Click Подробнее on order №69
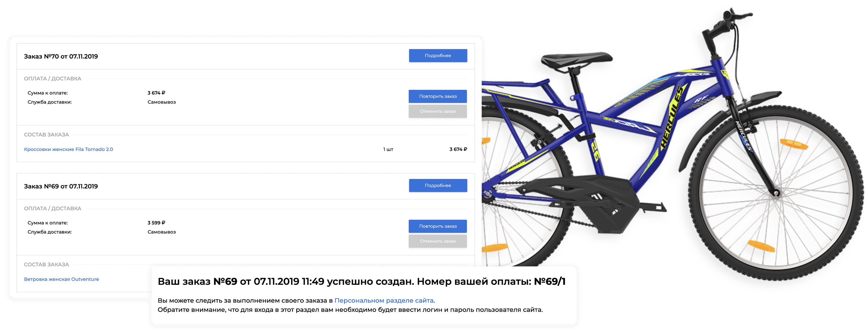 tap(438, 186)
